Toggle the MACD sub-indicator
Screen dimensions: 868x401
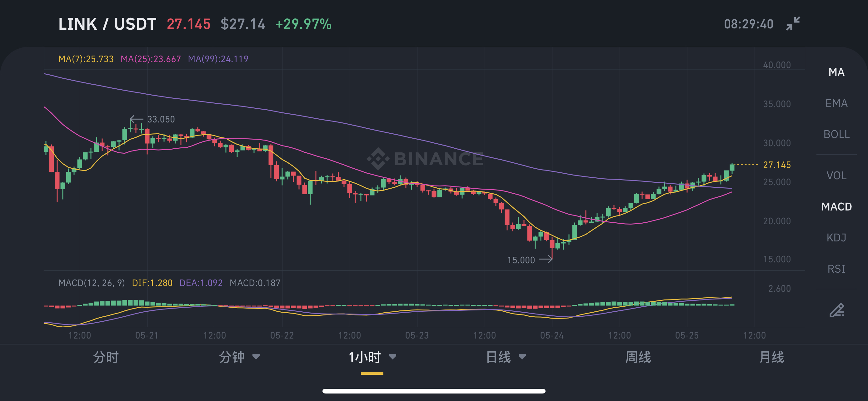836,206
